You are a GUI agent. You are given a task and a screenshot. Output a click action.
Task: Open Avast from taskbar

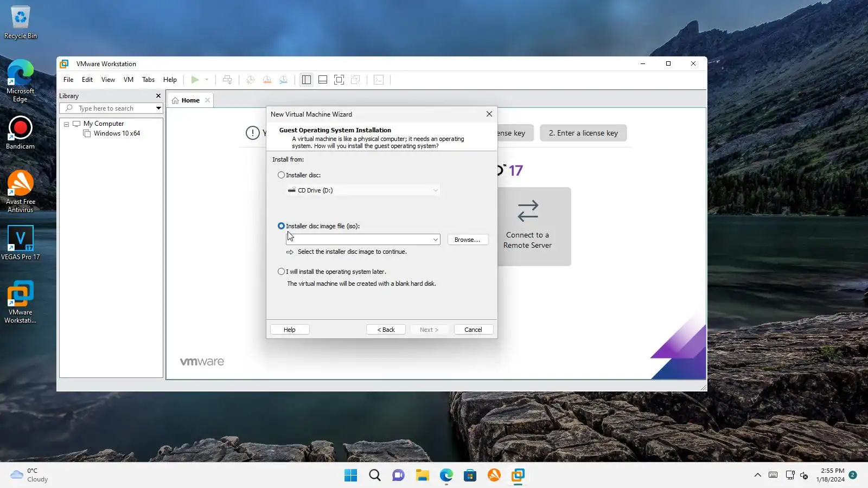pyautogui.click(x=494, y=476)
